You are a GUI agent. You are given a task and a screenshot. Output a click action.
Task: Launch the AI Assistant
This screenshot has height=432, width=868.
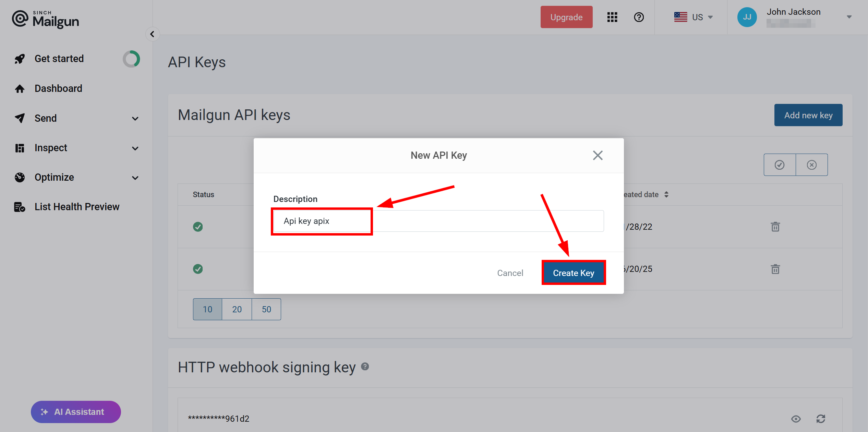[76, 412]
